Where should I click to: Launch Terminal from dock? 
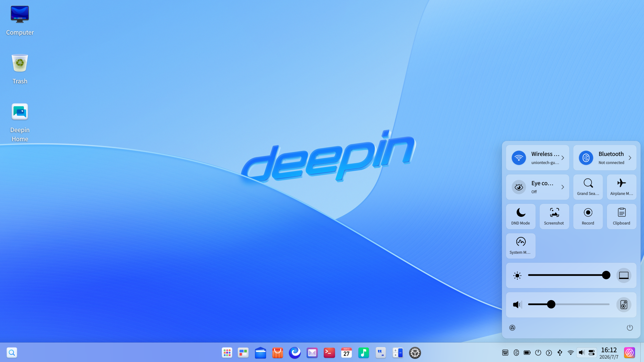pos(329,353)
